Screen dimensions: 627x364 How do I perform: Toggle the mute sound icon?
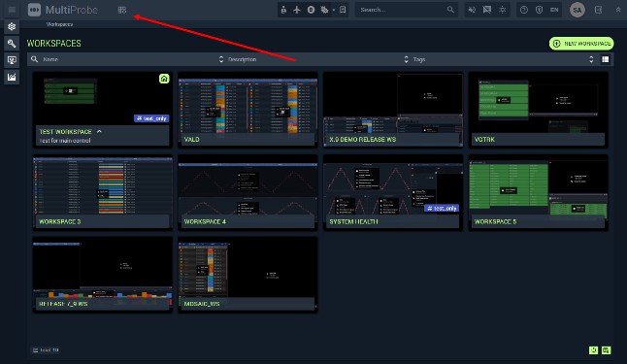tap(472, 10)
